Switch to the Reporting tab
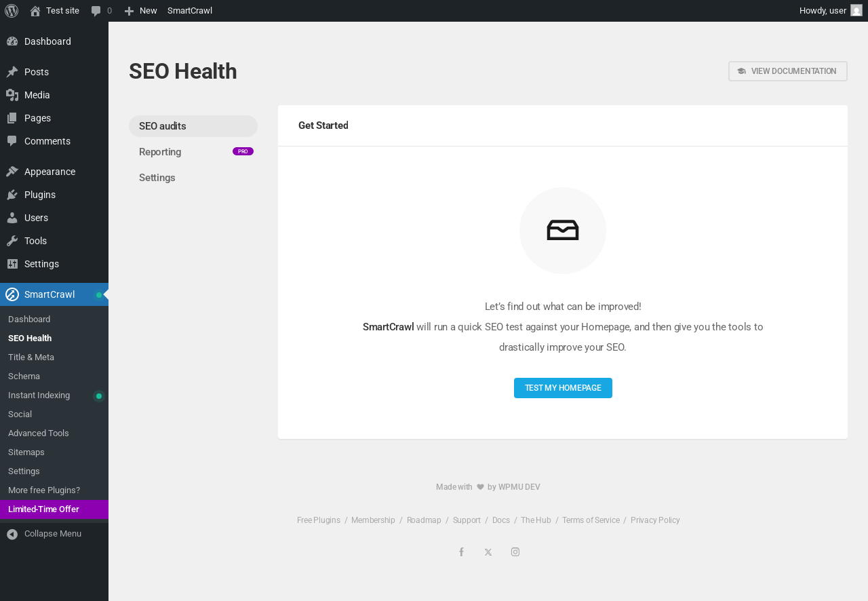 click(x=193, y=152)
